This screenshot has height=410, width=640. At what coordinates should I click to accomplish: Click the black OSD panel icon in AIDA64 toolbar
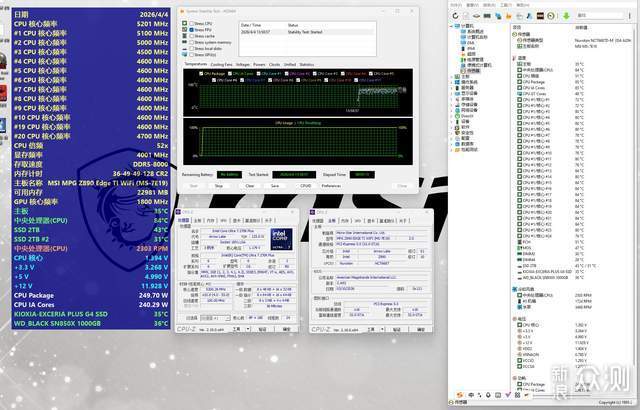coord(540,16)
